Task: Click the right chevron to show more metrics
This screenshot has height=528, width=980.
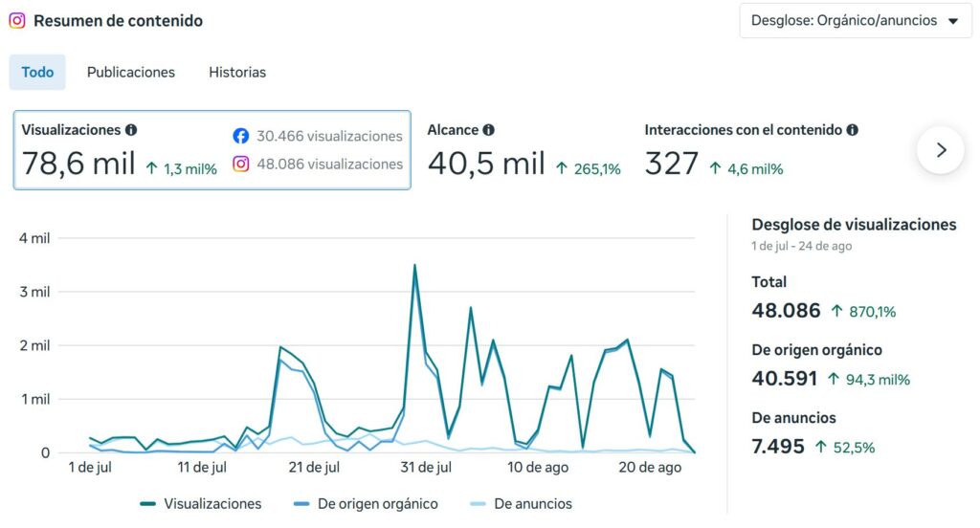Action: 942,150
